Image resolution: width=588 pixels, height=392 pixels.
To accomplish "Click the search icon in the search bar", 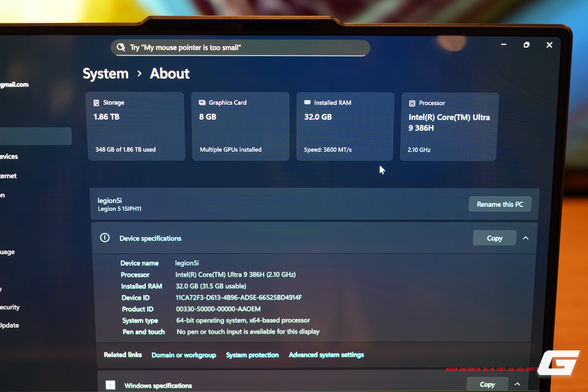I will point(121,47).
